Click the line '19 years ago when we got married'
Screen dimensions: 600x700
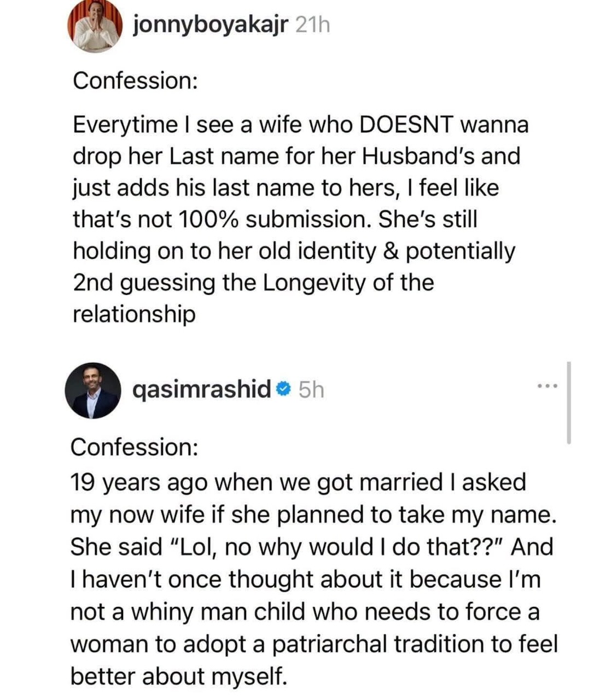tap(298, 482)
